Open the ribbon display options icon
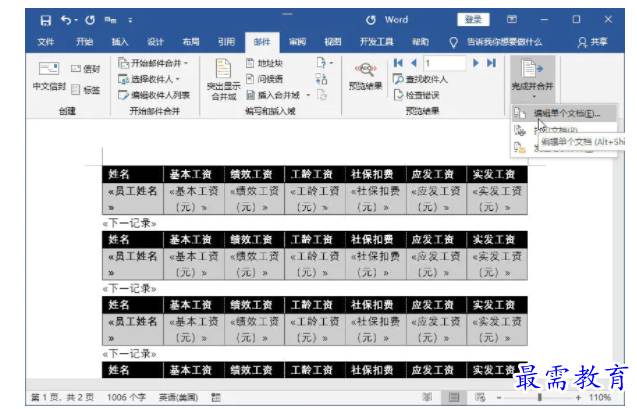 tap(512, 19)
